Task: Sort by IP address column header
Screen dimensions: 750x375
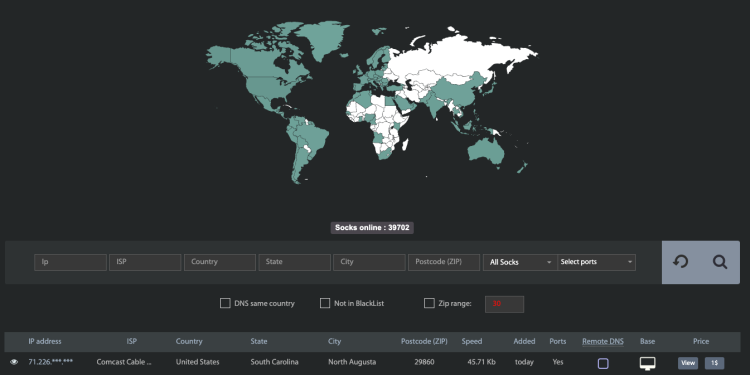Action: (44, 342)
